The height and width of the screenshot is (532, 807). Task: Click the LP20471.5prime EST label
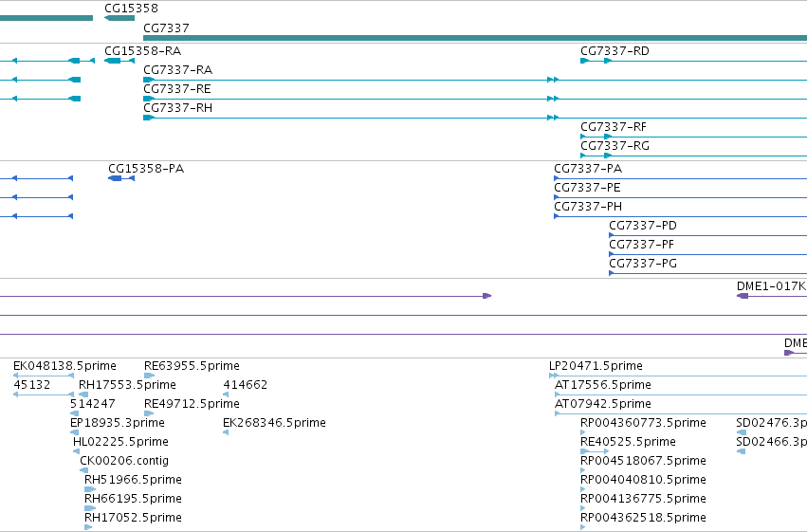pos(596,366)
